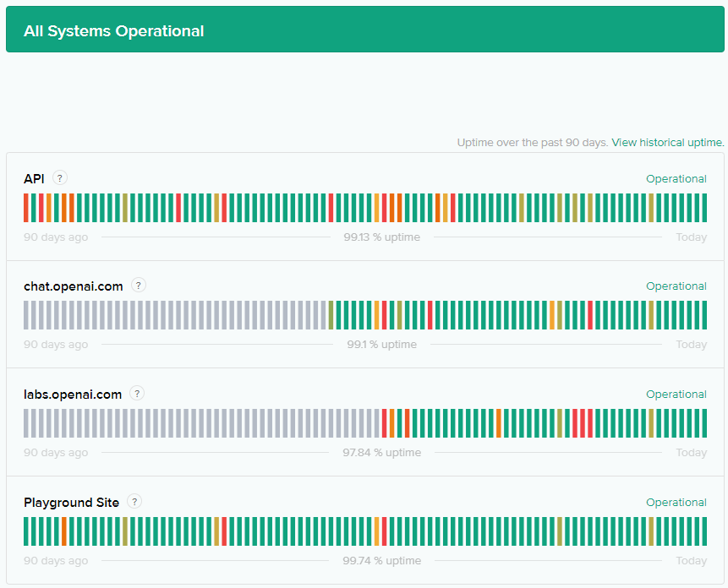Image resolution: width=728 pixels, height=588 pixels.
Task: Select '90 days ago' label under labs.openai.com timeline
Action: 56,453
